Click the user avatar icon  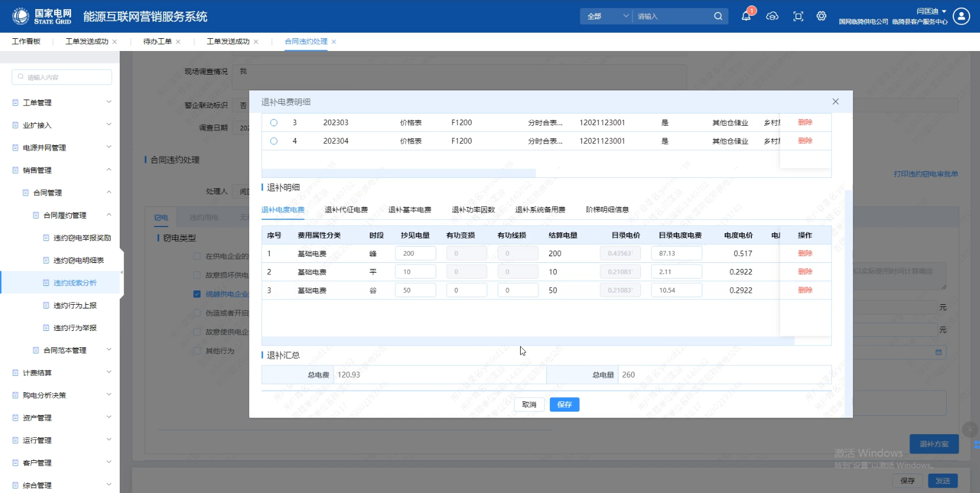(x=961, y=16)
